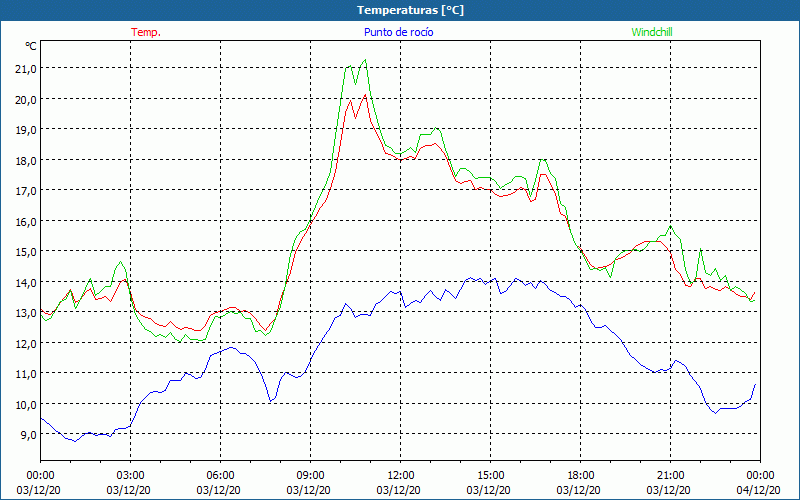
Task: Click the 20,0 y-axis value
Action: (x=26, y=99)
